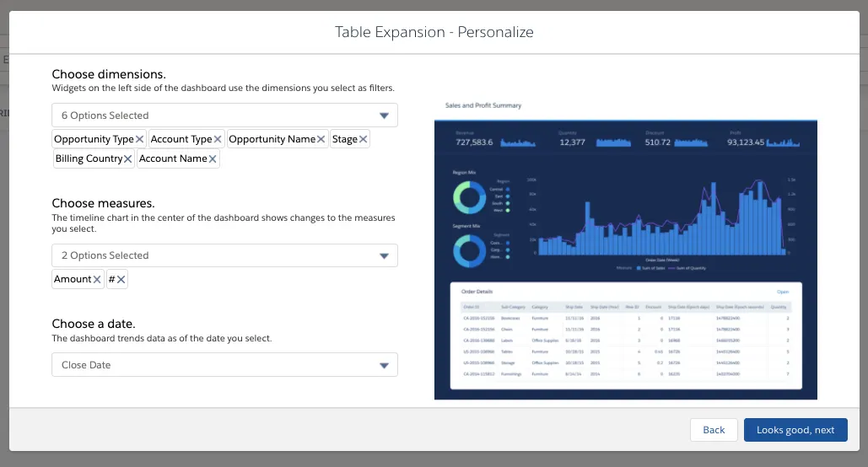The height and width of the screenshot is (467, 868).
Task: Click the Choose dimensions heading
Action: click(x=109, y=73)
